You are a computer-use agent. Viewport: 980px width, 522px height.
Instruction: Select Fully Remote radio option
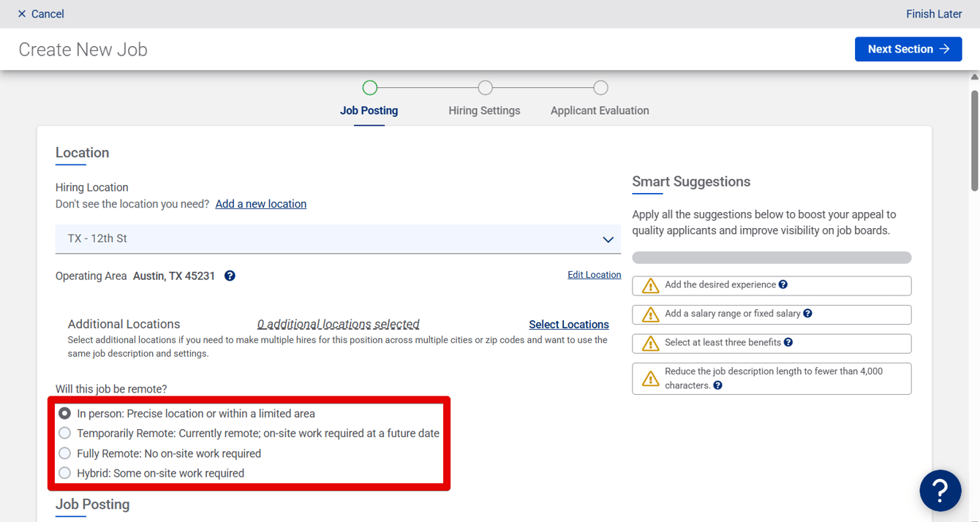(65, 453)
